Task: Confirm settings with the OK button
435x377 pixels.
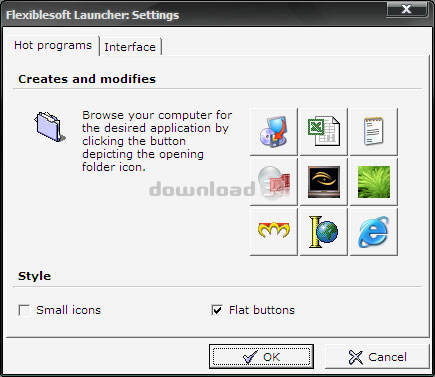Action: [261, 357]
